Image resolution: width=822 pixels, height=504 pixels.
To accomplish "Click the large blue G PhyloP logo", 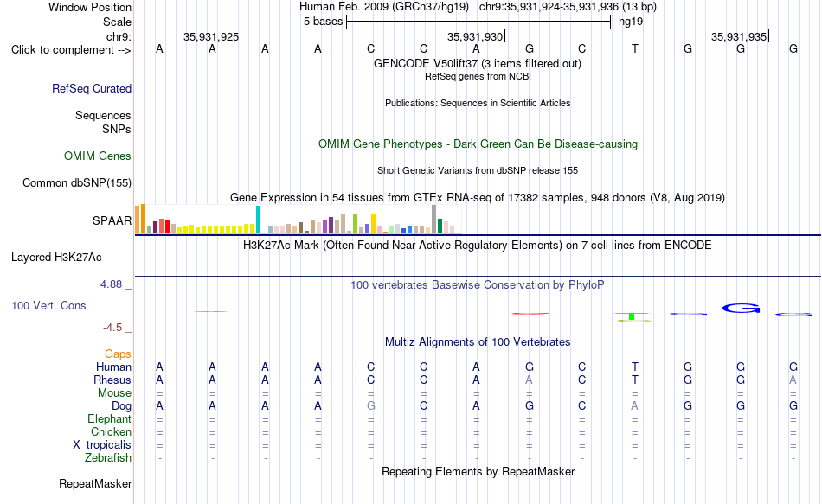I will point(741,308).
